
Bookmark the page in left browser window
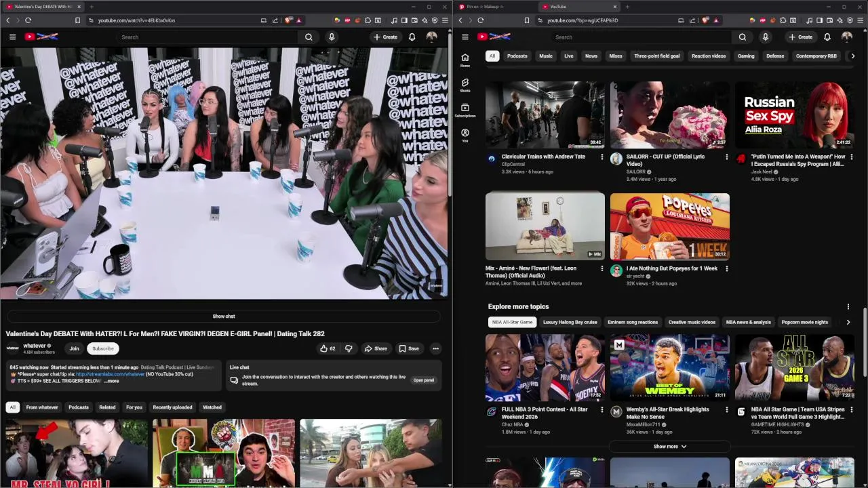point(77,20)
